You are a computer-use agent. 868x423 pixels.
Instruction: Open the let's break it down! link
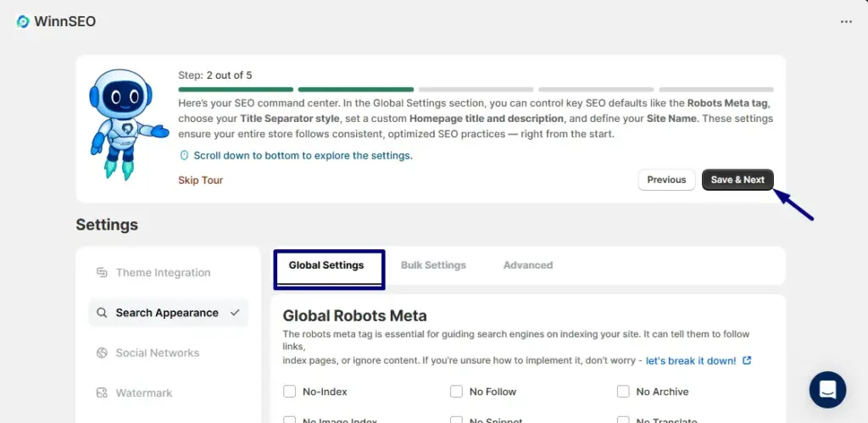(x=691, y=360)
